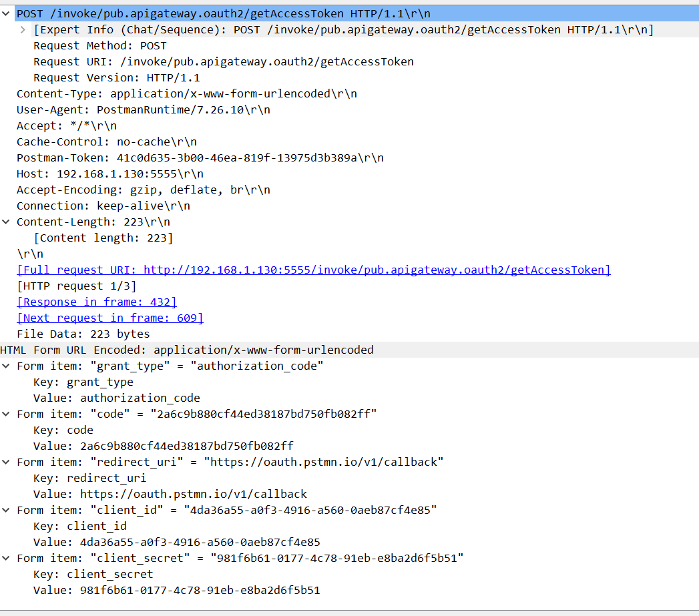Select the File Data: 223 bytes line
The height and width of the screenshot is (616, 699).
tap(83, 334)
